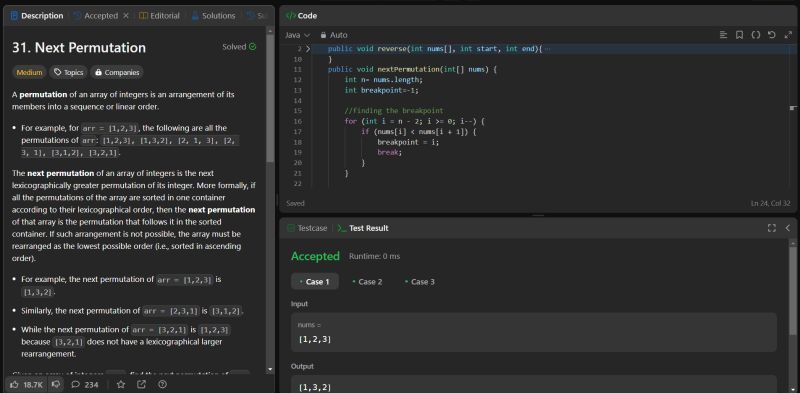Star this problem as a favorite
800x393 pixels.
point(121,384)
